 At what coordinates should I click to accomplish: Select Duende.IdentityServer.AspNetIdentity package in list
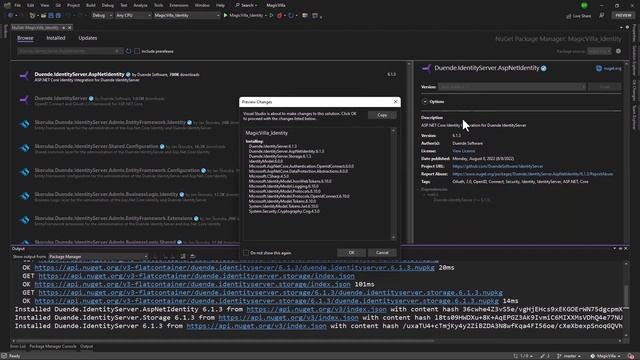pos(208,77)
